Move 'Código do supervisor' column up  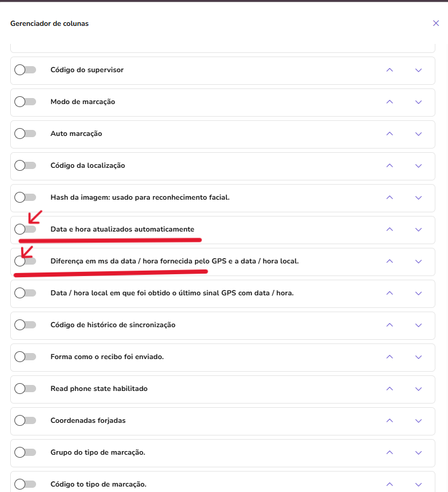pyautogui.click(x=390, y=70)
